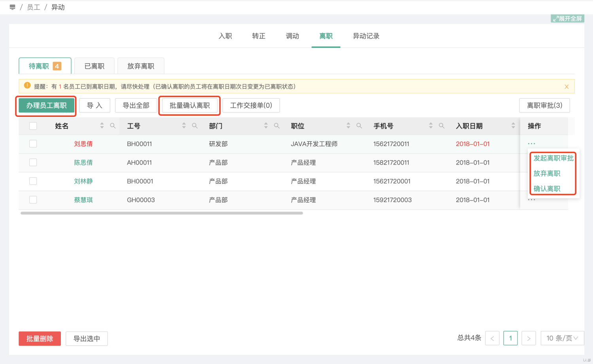The image size is (593, 364).
Task: Select the 离职 tab
Action: pos(326,36)
